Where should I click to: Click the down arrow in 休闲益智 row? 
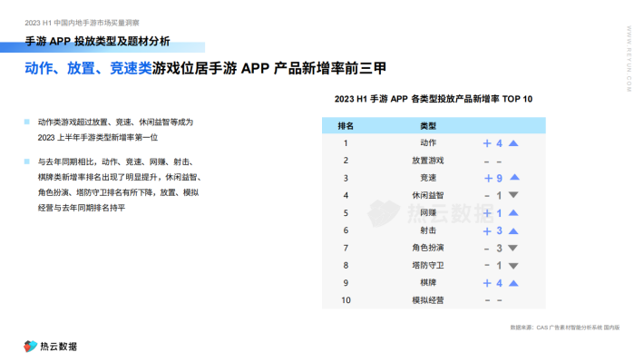coord(513,195)
